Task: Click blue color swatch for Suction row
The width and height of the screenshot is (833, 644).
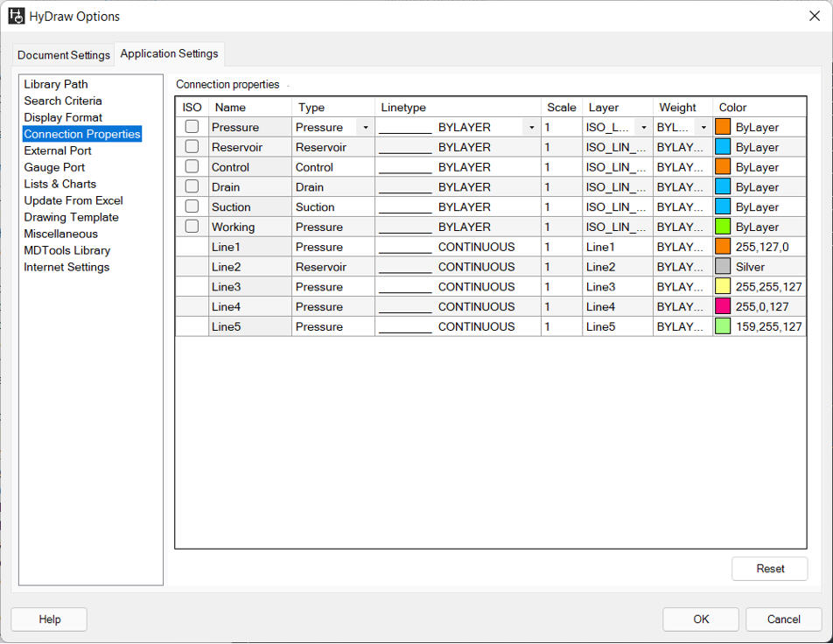Action: pyautogui.click(x=723, y=206)
